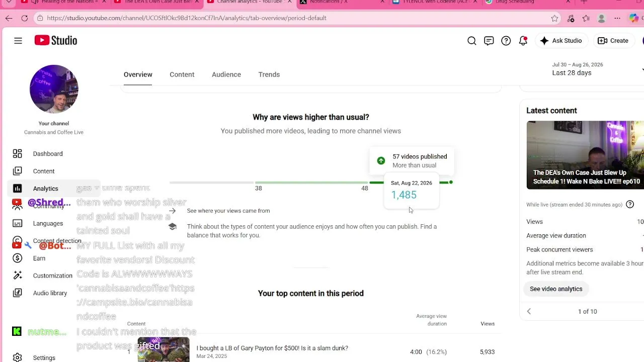This screenshot has width=644, height=362.
Task: Open the hamburger navigation menu
Action: click(18, 41)
